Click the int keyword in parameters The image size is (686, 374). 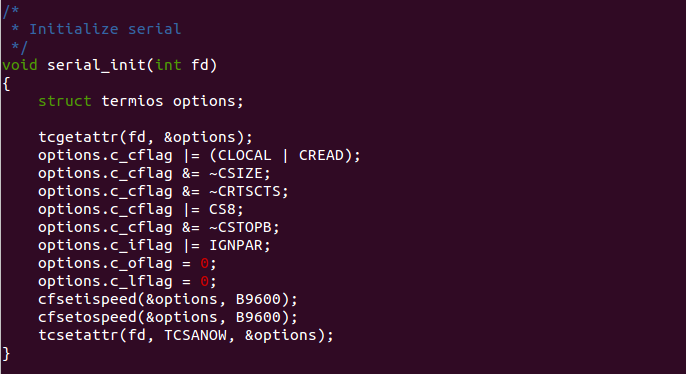tap(168, 65)
